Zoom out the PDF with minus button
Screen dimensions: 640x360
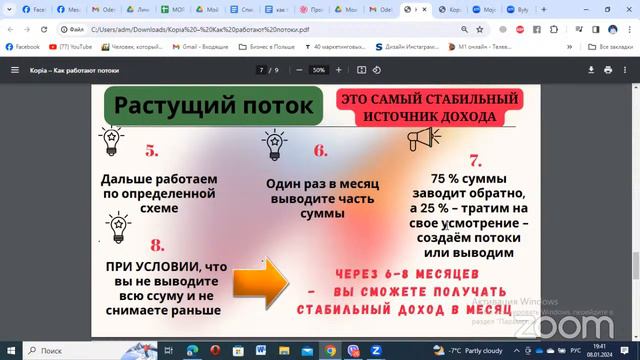[x=299, y=70]
